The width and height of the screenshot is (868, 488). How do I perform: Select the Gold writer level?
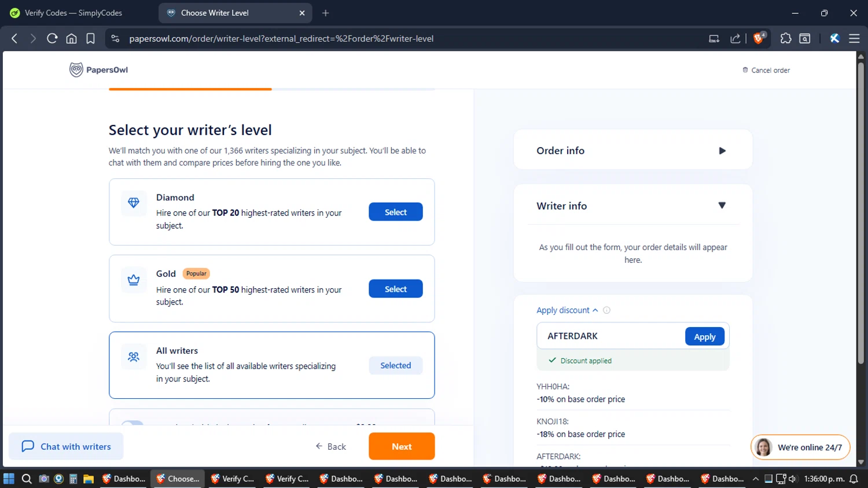(x=396, y=289)
